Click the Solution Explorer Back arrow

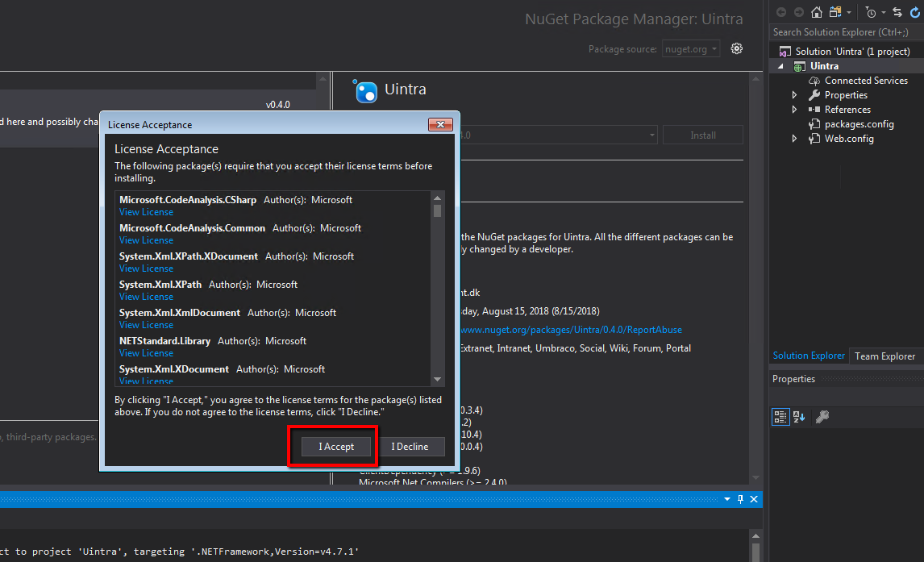[x=781, y=12]
